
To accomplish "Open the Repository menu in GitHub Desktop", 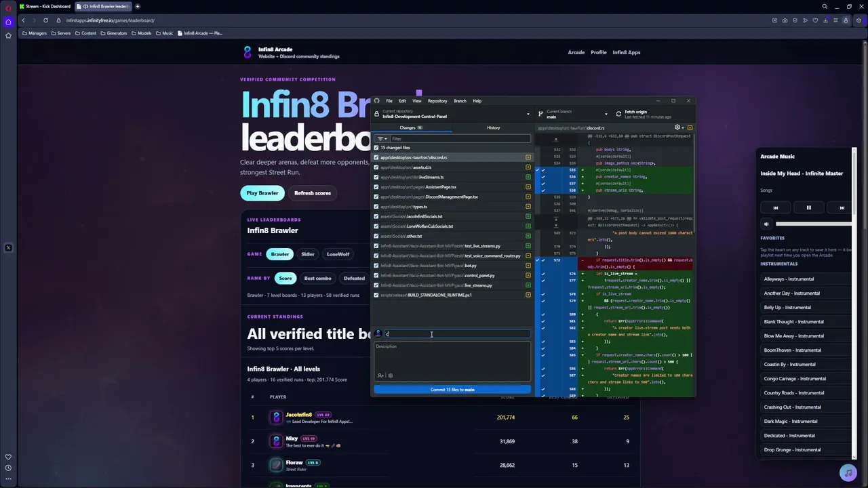I will (x=437, y=101).
